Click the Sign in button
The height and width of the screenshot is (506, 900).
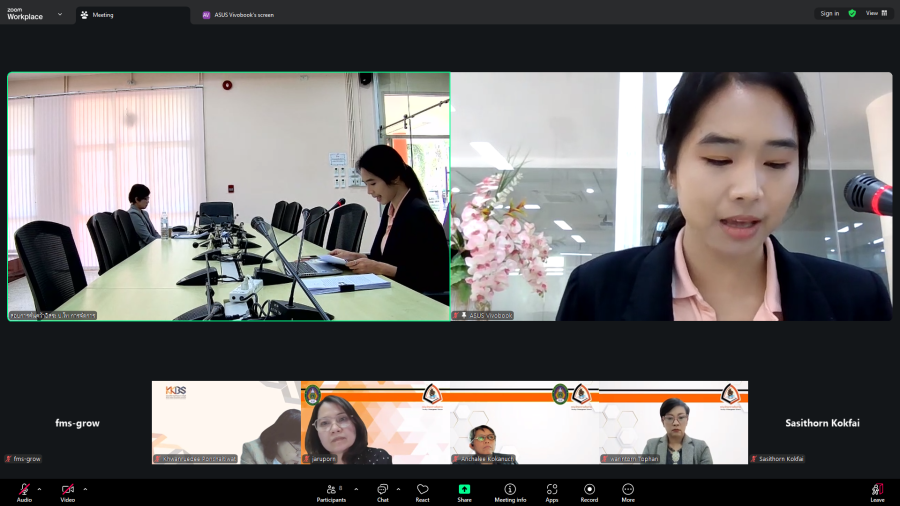(x=829, y=13)
